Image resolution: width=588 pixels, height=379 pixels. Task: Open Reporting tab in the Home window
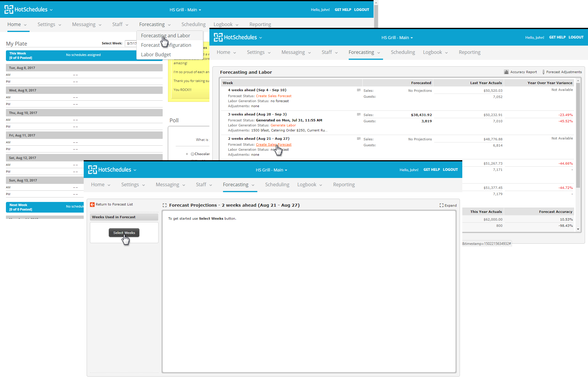click(260, 24)
